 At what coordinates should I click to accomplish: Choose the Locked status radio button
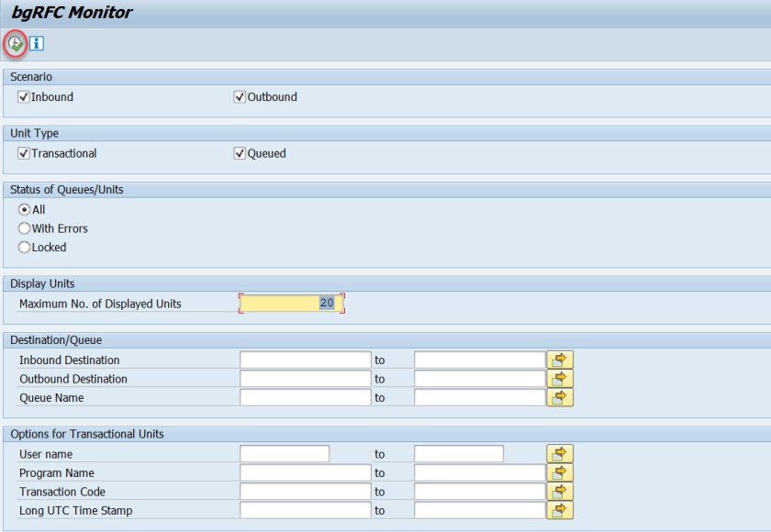pos(25,248)
